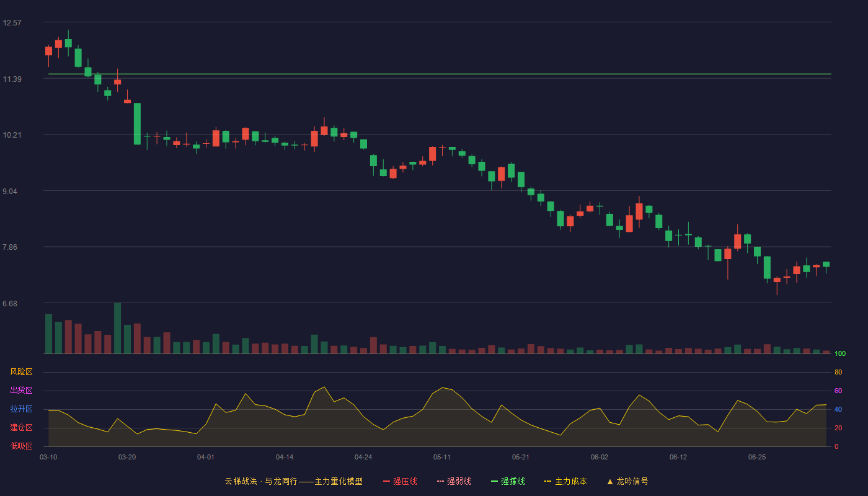The width and height of the screenshot is (868, 496).
Task: Toggle the 强压线 legend entry
Action: (400, 481)
